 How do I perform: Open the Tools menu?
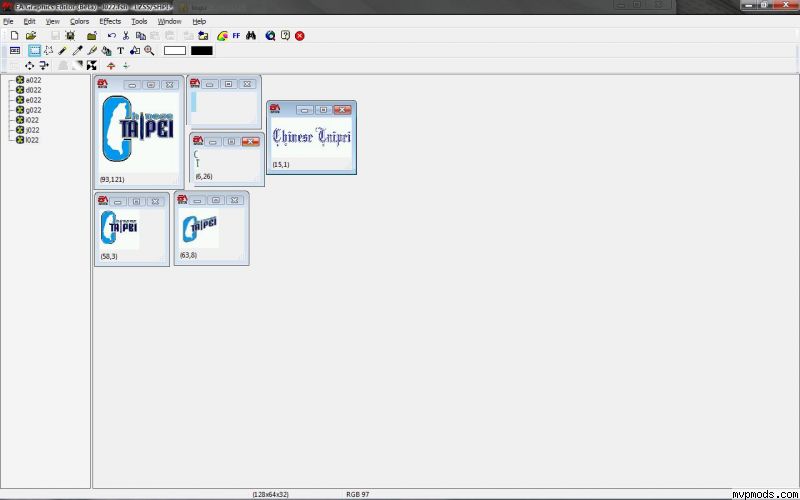tap(139, 21)
